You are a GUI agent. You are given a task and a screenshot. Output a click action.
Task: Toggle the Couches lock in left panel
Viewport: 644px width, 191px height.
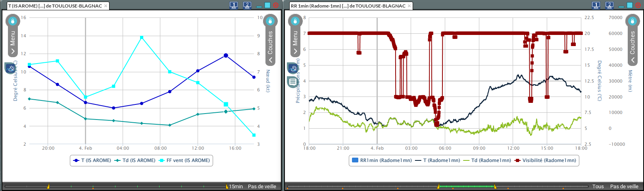[270, 21]
